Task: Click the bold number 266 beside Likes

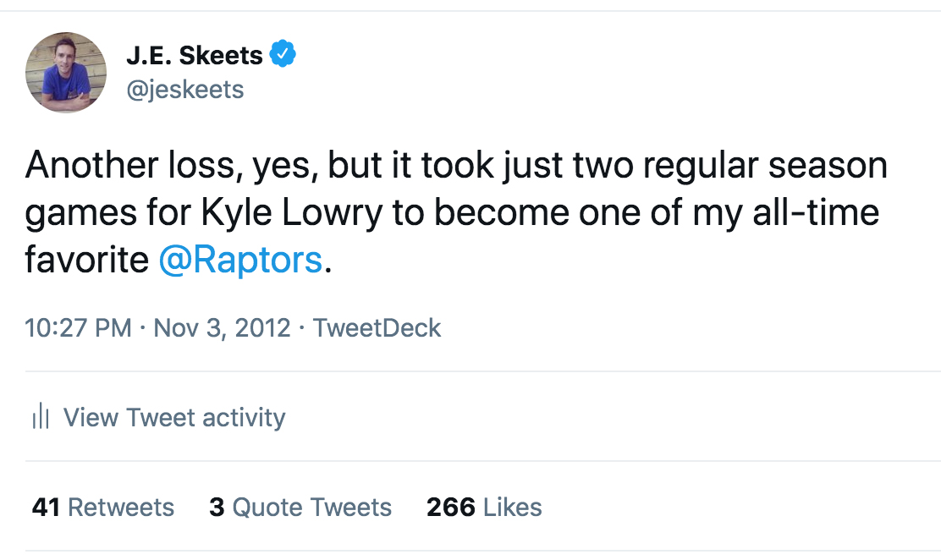Action: 451,507
